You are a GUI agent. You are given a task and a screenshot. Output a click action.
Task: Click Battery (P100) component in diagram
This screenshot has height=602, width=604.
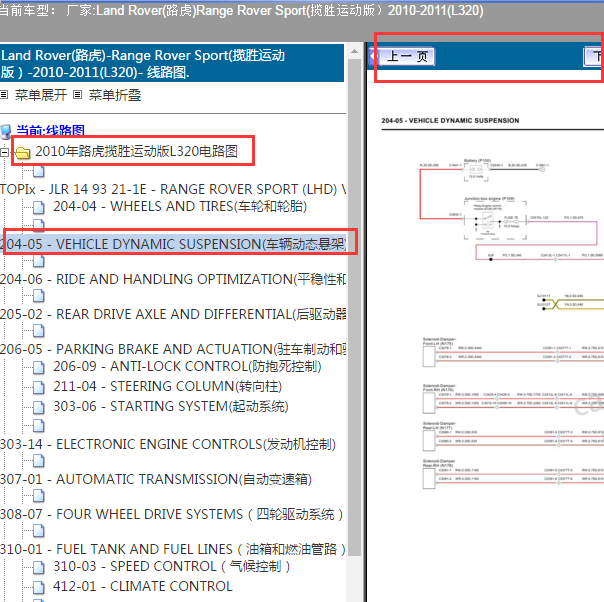click(x=476, y=170)
